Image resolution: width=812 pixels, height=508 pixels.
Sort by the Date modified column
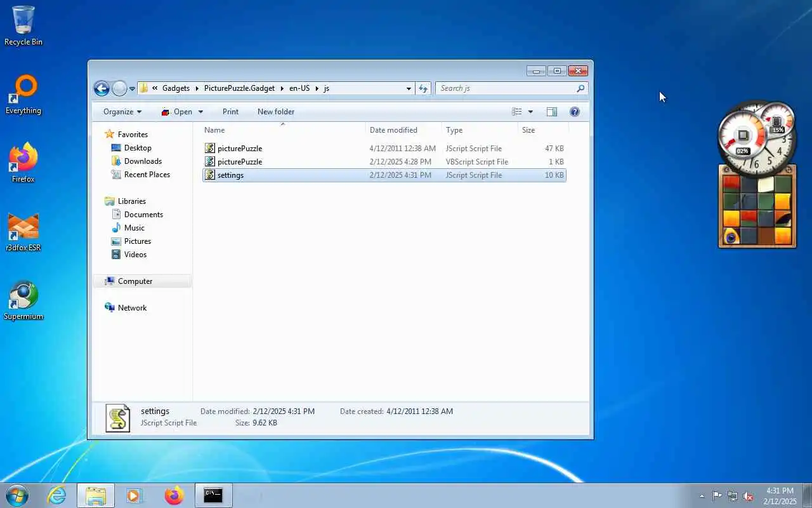(403, 130)
